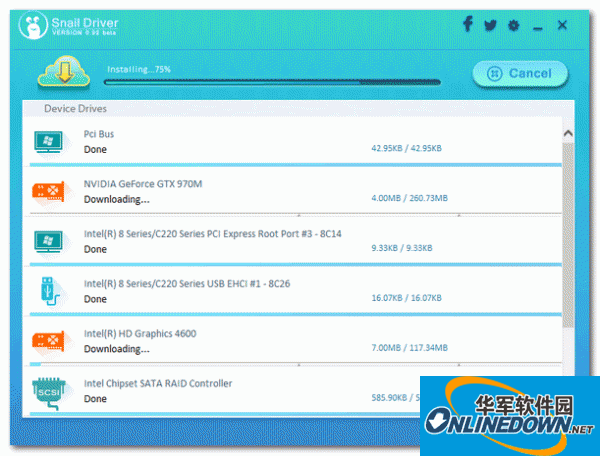The height and width of the screenshot is (456, 600).
Task: Click the Pci Bus device icon
Action: 48,142
